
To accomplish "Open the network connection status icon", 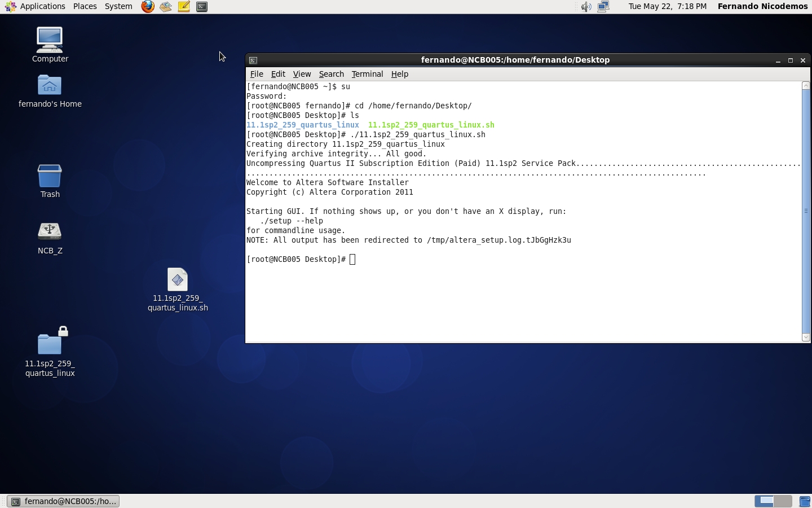I will [603, 7].
